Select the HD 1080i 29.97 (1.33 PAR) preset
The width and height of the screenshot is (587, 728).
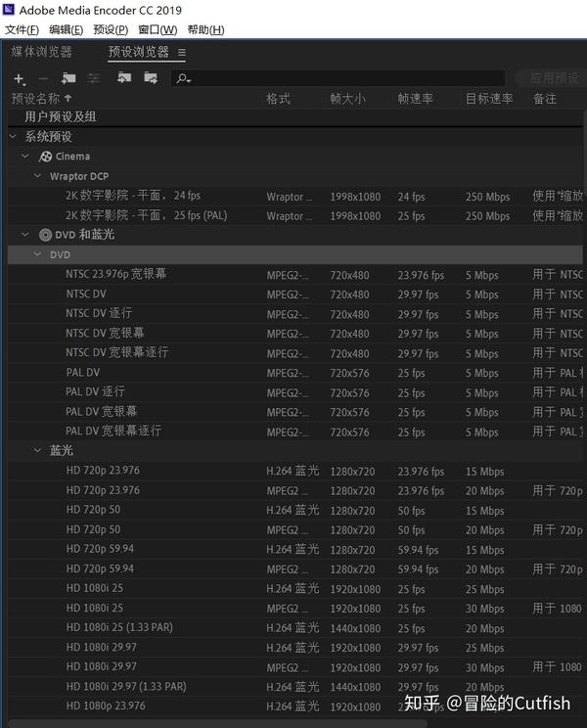pos(295,686)
